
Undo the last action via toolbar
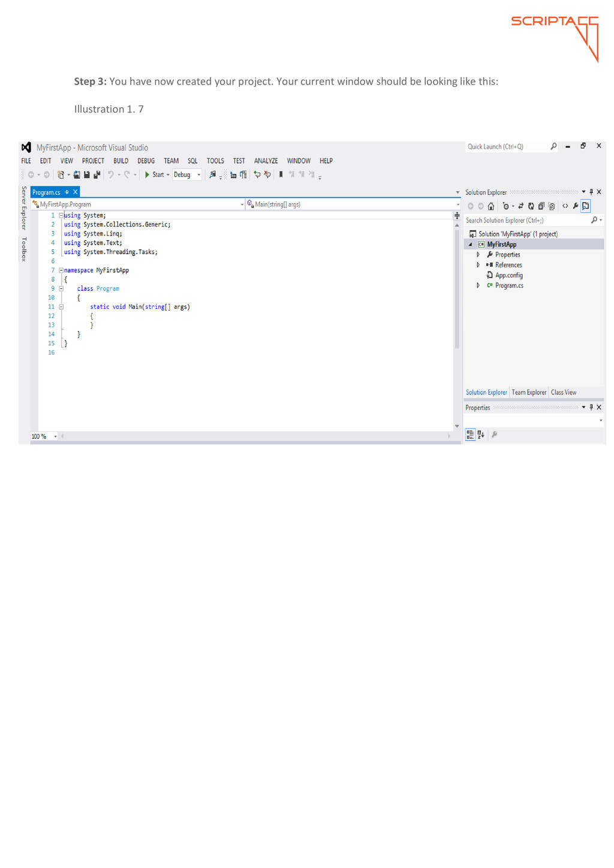tap(111, 175)
